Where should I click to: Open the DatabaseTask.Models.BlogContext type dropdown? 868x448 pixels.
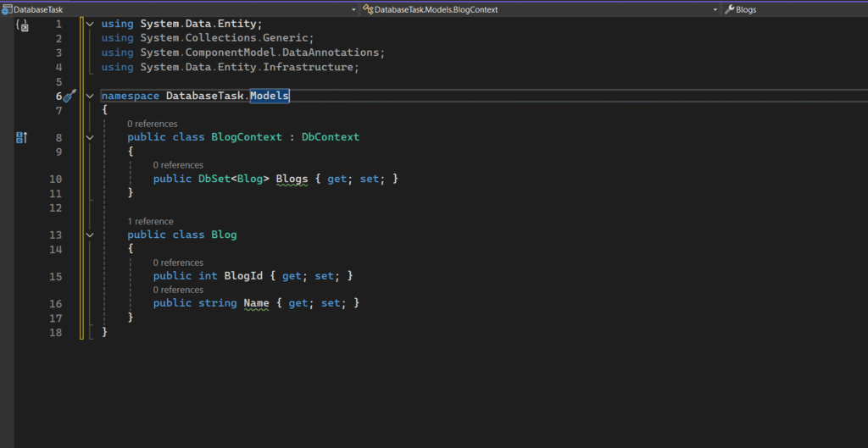pos(715,9)
